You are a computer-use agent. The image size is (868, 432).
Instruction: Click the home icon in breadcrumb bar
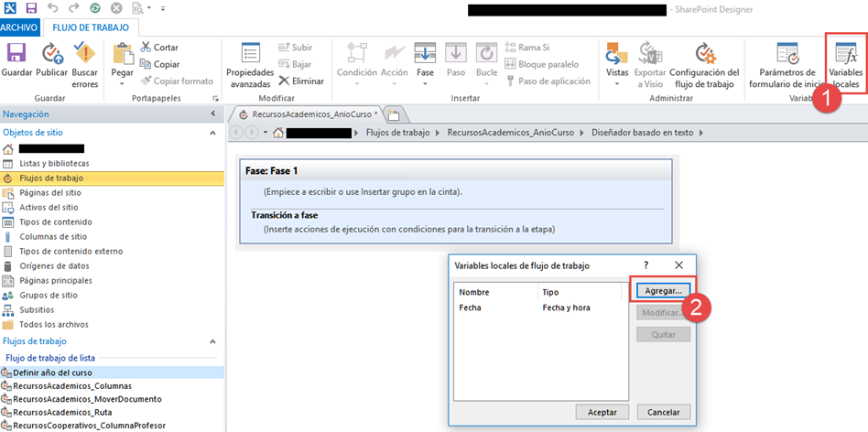pyautogui.click(x=279, y=133)
